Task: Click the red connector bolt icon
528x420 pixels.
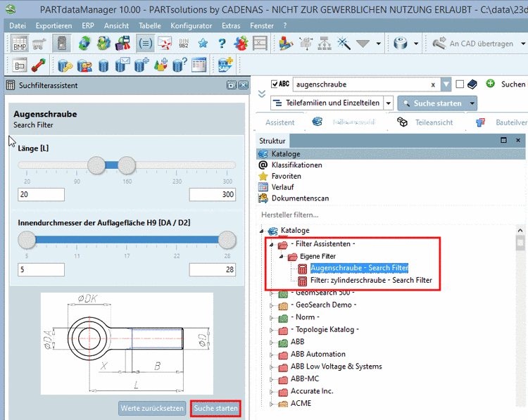Action: (39, 65)
